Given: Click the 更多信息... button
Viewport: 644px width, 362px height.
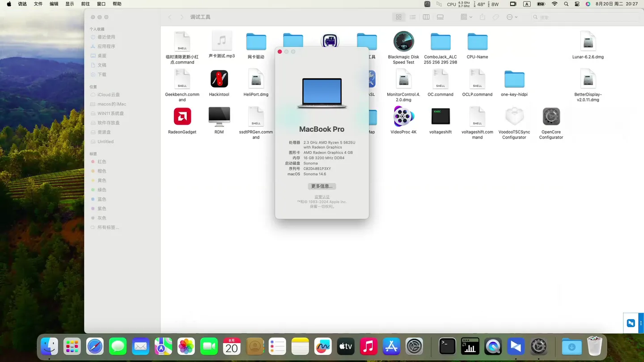Looking at the screenshot, I should point(322,186).
